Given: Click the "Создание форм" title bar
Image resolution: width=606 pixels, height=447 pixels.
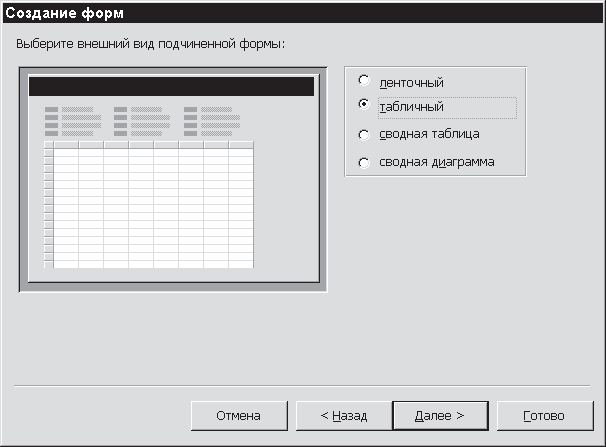Looking at the screenshot, I should (x=300, y=12).
